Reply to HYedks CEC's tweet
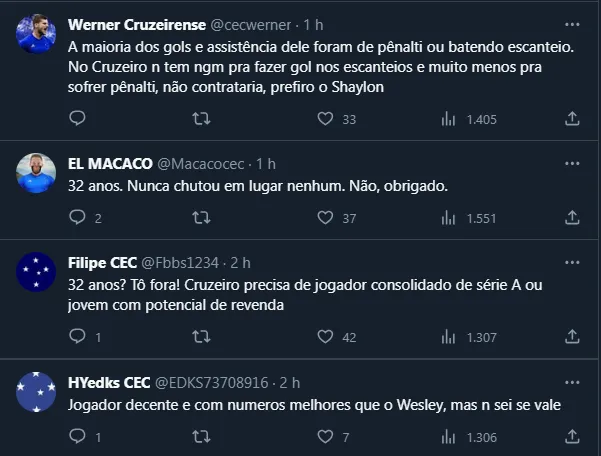Viewport: 601px width, 456px height. pos(78,436)
